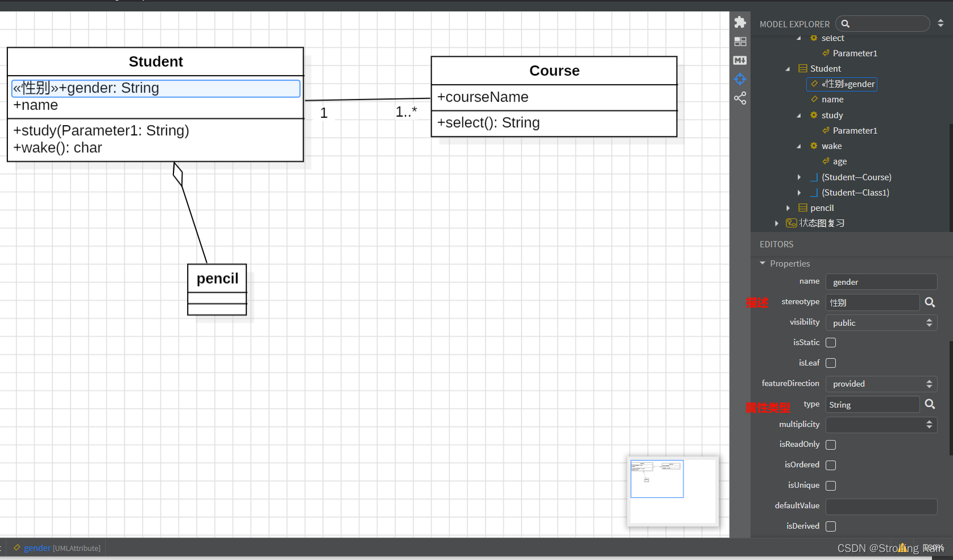Collapse the Student node in explorer
The image size is (953, 560).
[x=788, y=69]
